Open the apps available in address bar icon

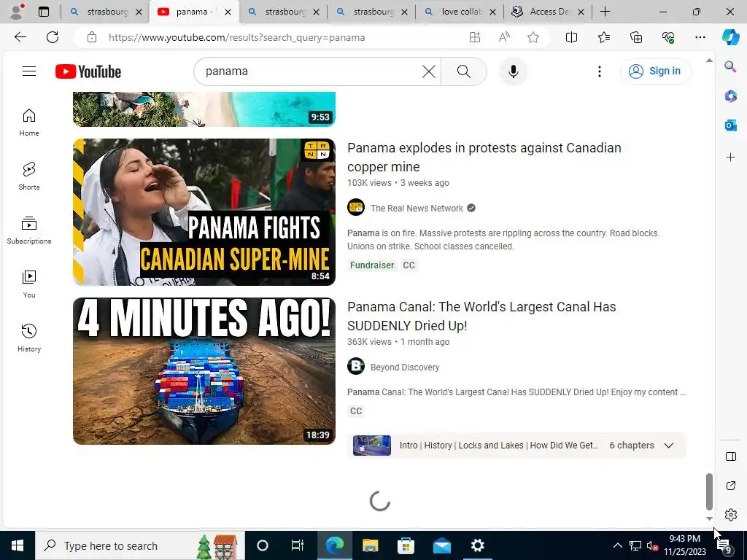[x=474, y=37]
